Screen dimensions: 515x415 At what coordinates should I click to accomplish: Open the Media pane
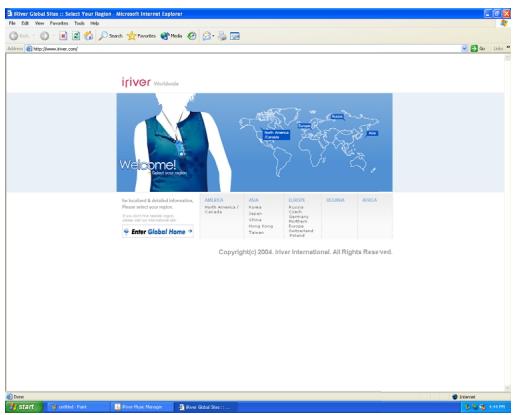[171, 36]
